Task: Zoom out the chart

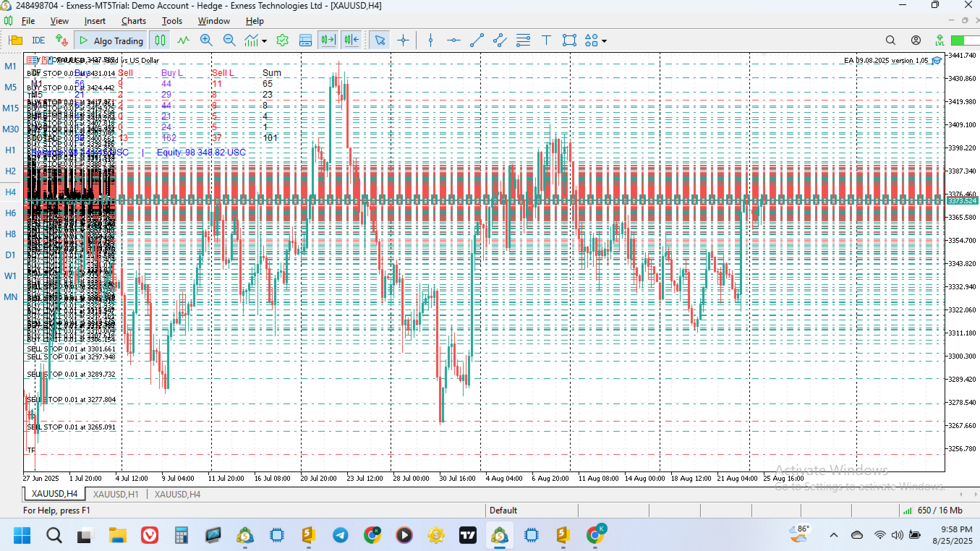Action: [x=229, y=40]
